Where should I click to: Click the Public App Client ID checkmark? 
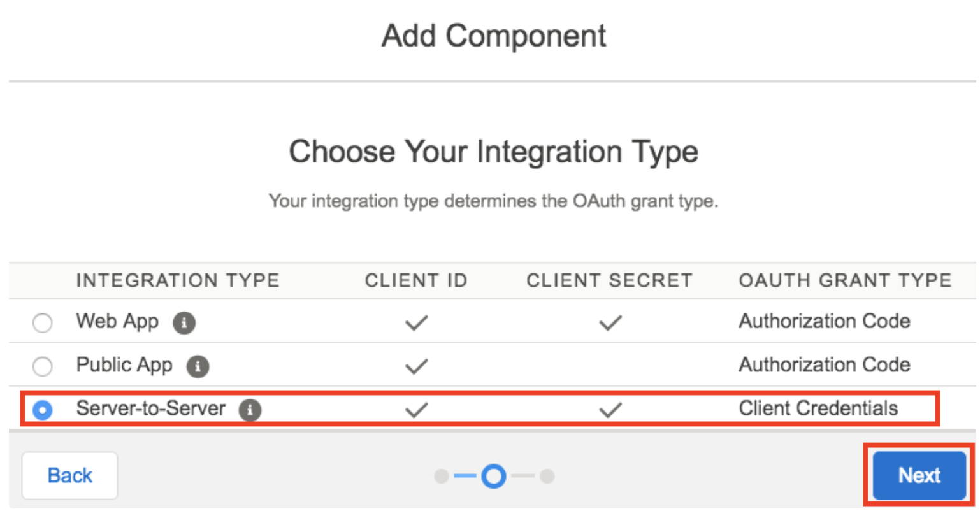coord(416,366)
